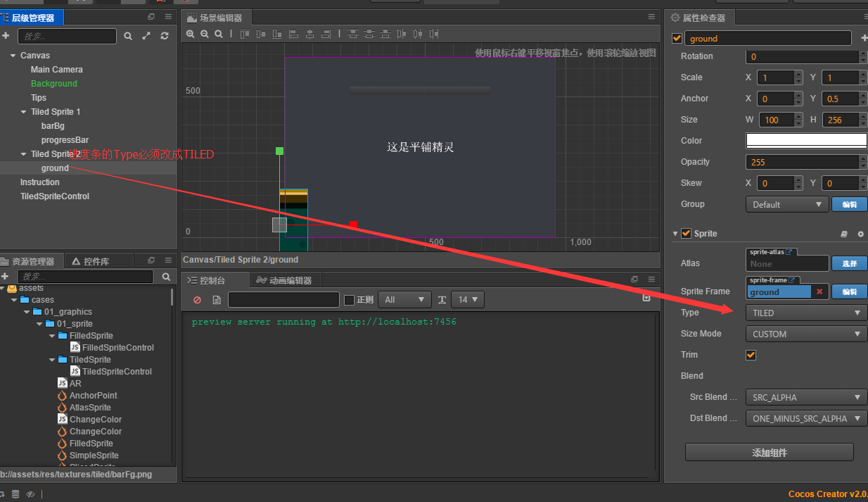
Task: Click 编辑 button next to Group
Action: coord(850,204)
